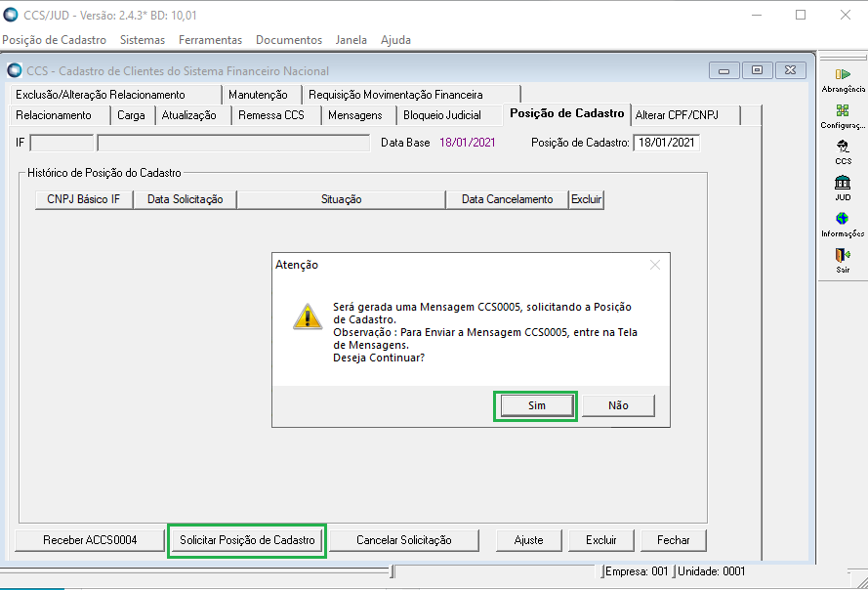This screenshot has height=590, width=868.
Task: Click the Excluir column header
Action: point(586,199)
